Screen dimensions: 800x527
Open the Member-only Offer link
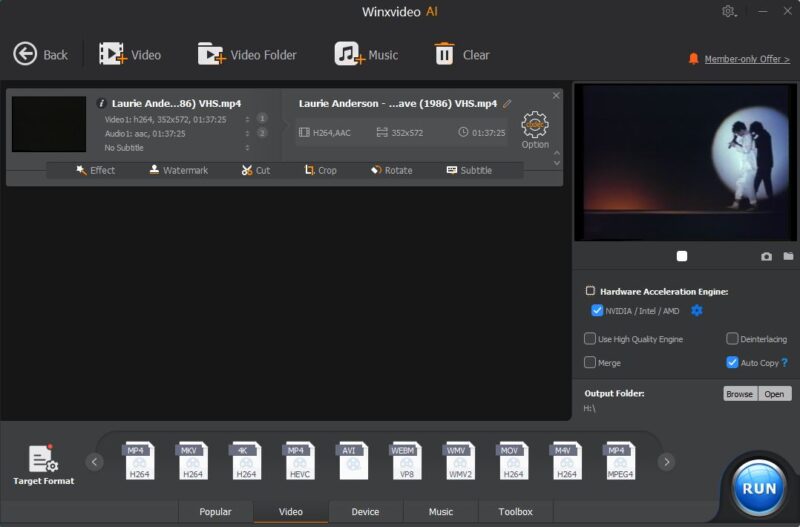(747, 59)
